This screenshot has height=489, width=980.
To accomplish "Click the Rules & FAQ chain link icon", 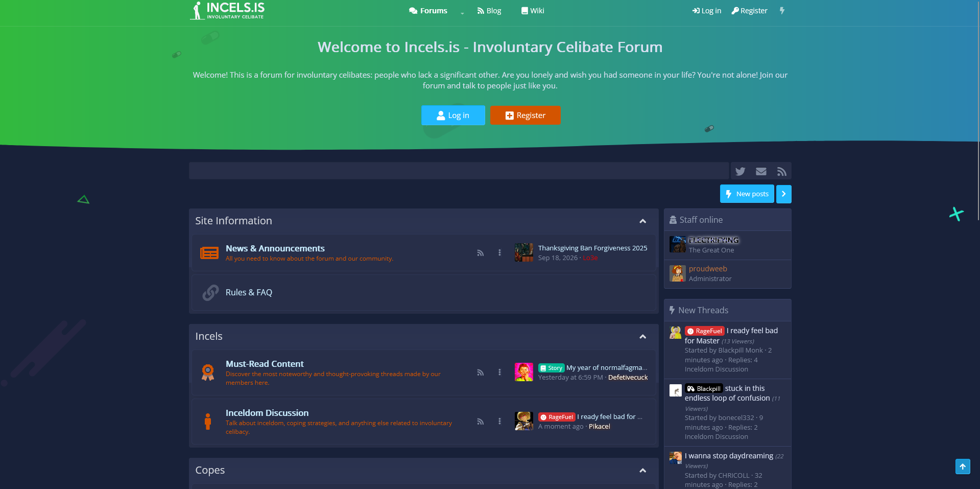I will pos(210,292).
